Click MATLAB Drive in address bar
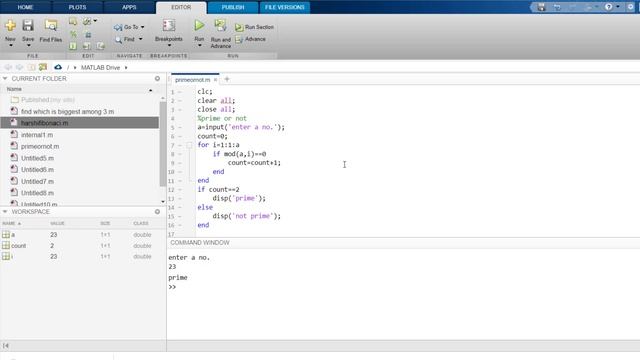The image size is (640, 360). coord(100,67)
